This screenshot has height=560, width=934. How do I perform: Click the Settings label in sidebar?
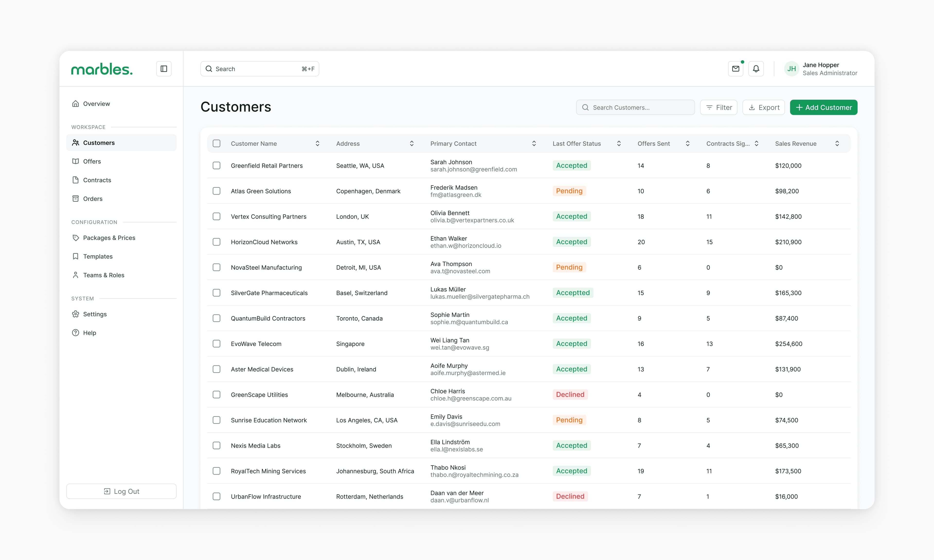95,314
